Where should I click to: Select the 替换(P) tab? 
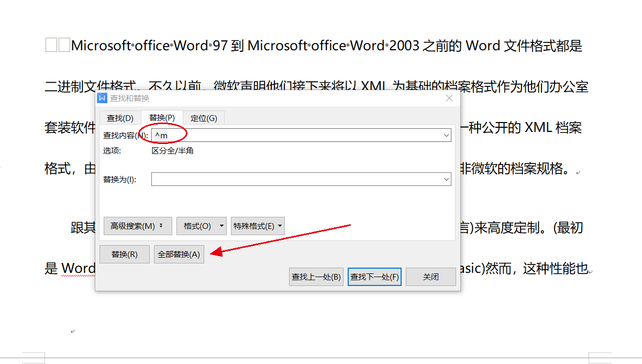point(162,118)
